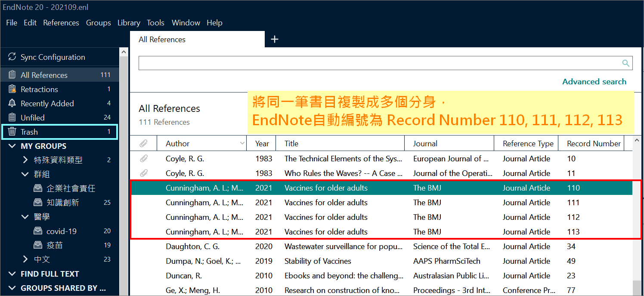
Task: Select Retractions in sidebar
Action: [x=60, y=89]
